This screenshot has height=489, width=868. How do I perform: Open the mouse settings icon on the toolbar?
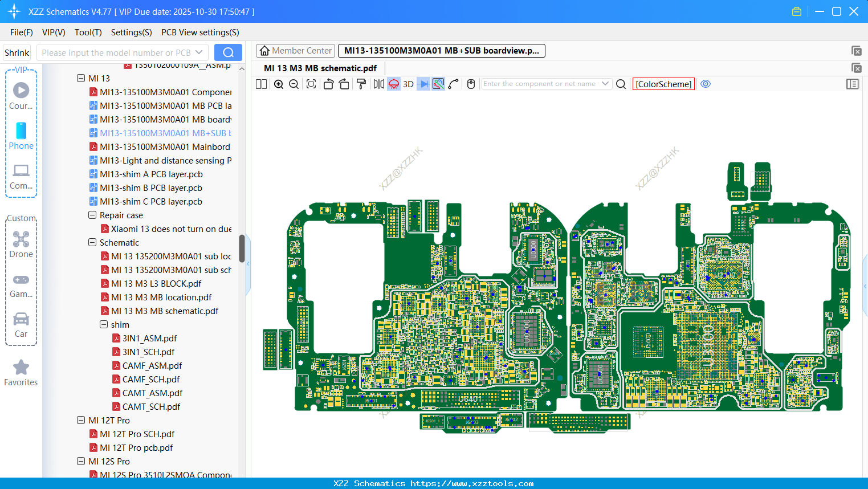[471, 84]
